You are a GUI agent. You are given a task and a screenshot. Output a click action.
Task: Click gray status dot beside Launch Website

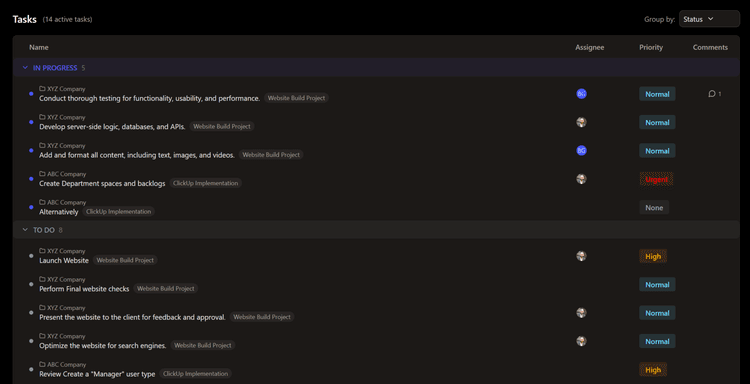[31, 256]
